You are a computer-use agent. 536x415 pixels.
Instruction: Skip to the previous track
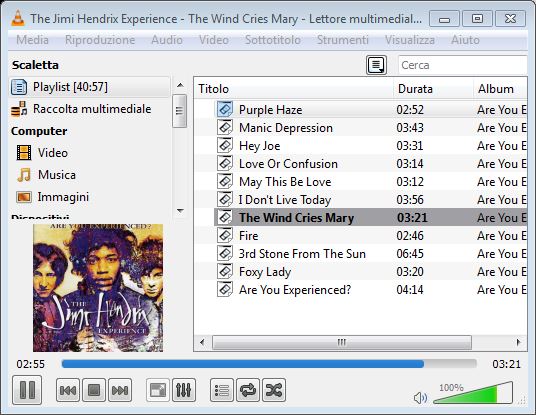click(x=68, y=390)
